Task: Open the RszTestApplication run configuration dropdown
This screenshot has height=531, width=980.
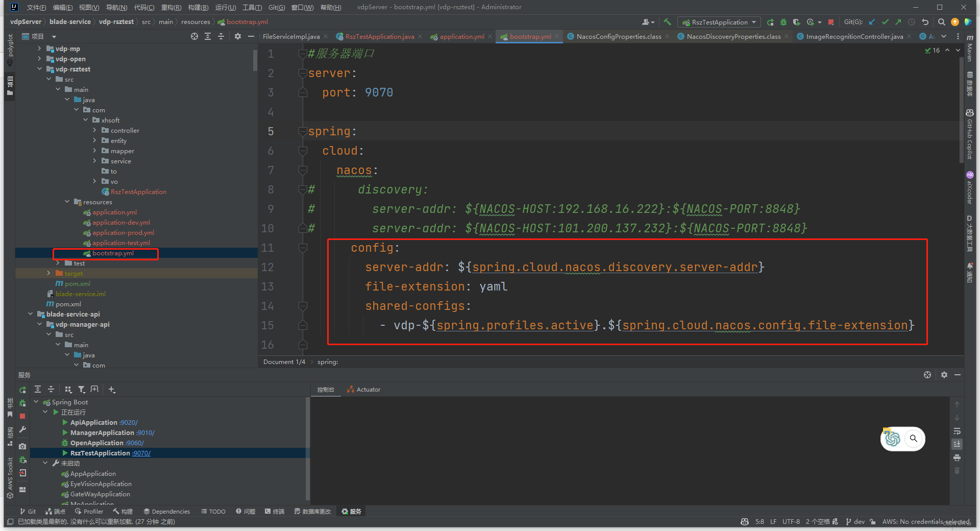Action: pos(754,22)
